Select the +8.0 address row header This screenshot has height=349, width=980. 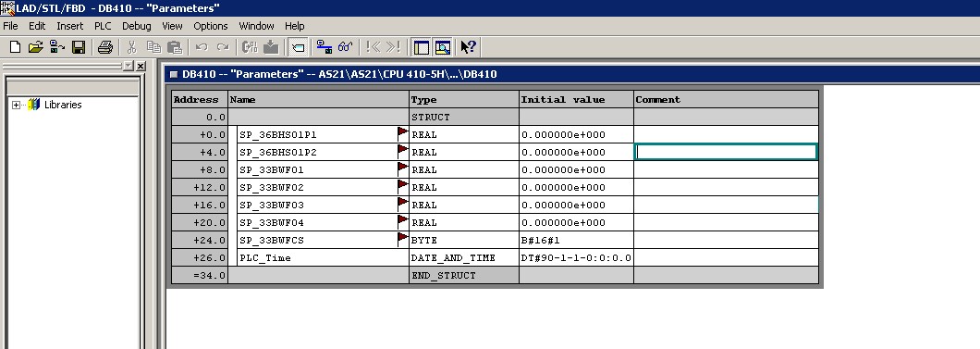point(200,169)
